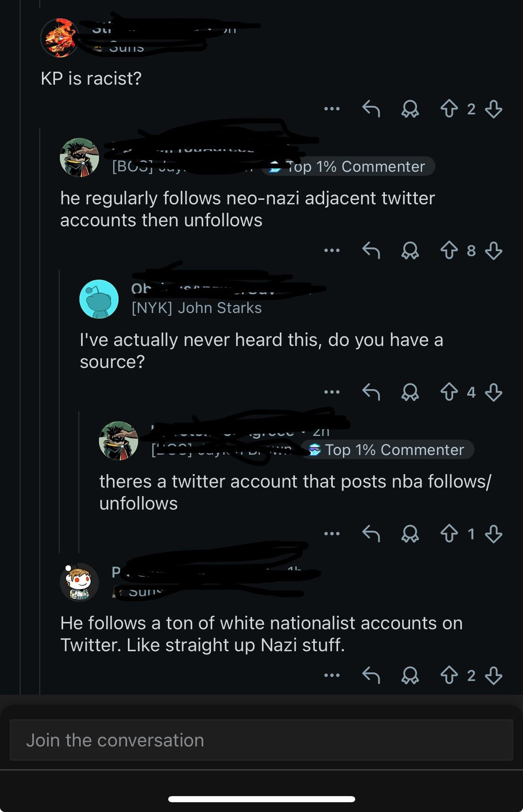Upvote the "nba follows/unfollows" comment
Image resolution: width=523 pixels, height=812 pixels.
[x=449, y=534]
